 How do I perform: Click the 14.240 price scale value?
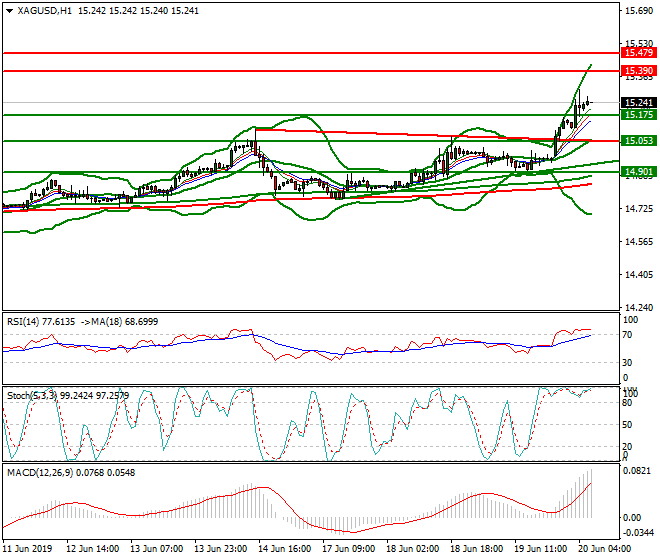[639, 307]
